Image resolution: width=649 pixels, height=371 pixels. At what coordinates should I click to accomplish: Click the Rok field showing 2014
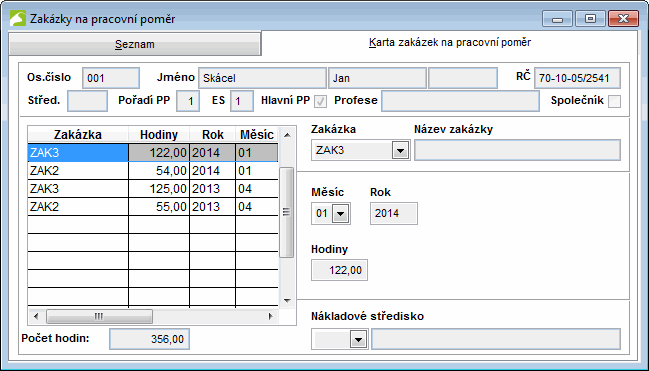394,214
